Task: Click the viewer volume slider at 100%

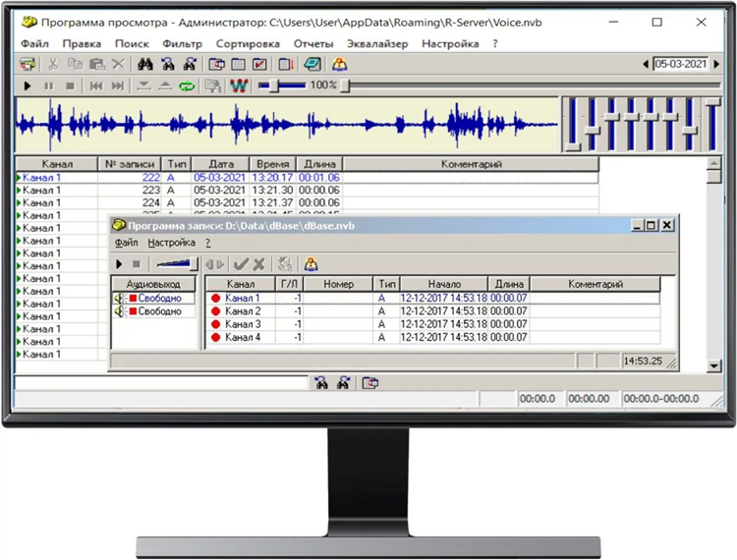Action: point(273,86)
